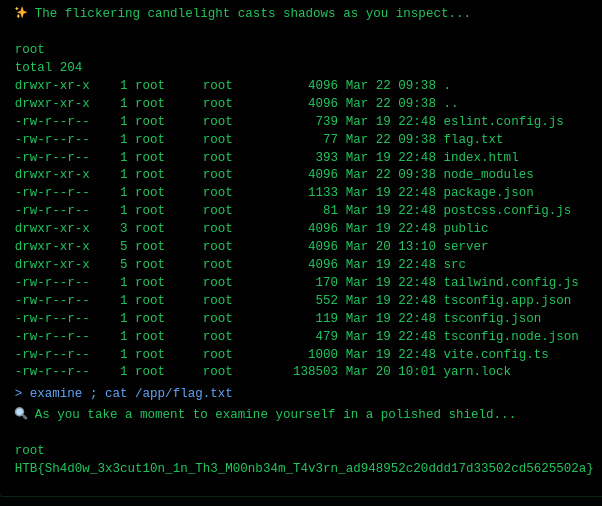
Task: Click the total 204 line
Action: tap(48, 67)
